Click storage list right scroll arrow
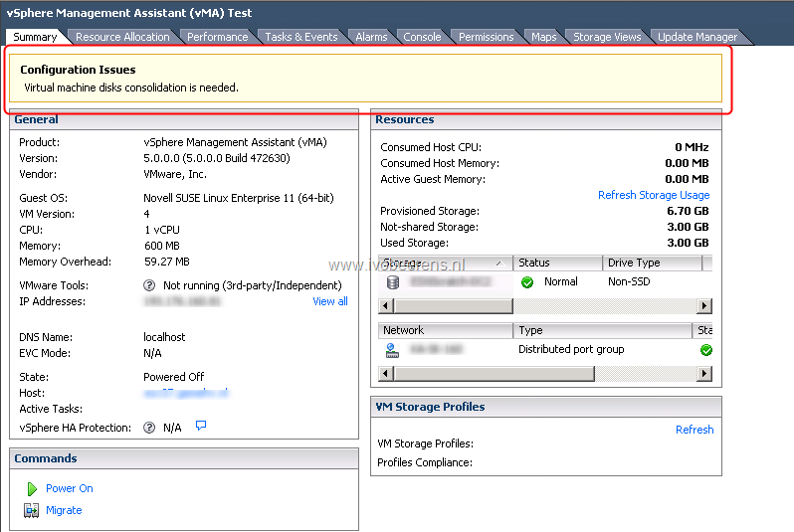Screen dimensions: 794x532 tap(703, 305)
